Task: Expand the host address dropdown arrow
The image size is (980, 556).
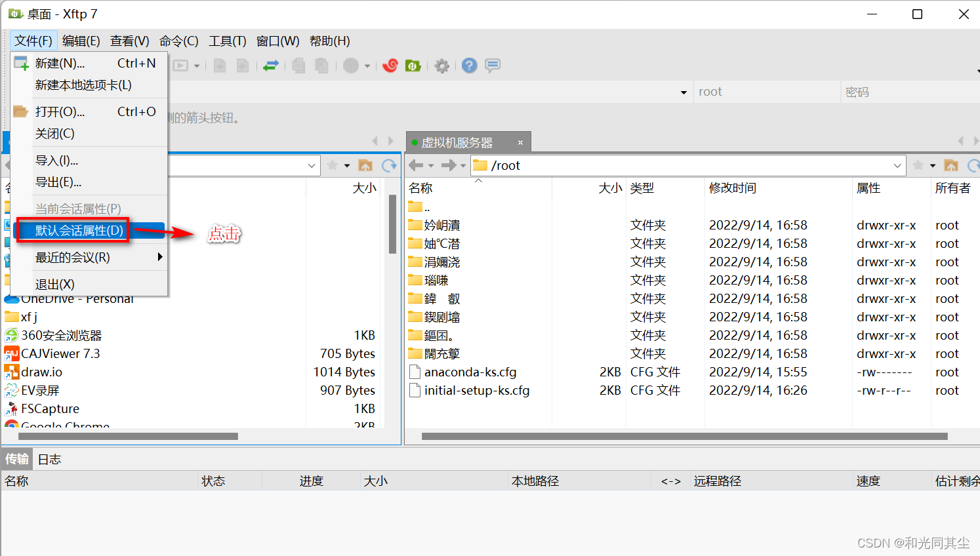Action: pos(684,92)
